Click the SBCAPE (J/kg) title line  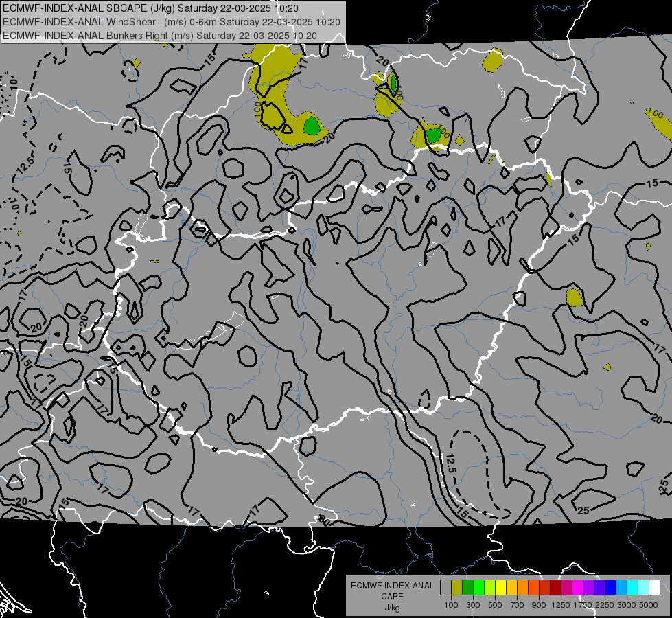(150, 8)
